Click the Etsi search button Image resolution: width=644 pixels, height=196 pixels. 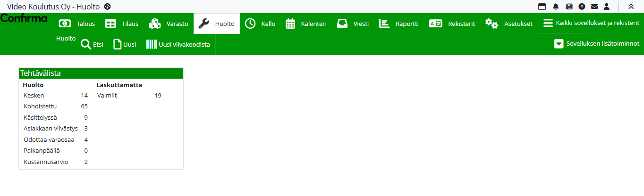tap(92, 45)
